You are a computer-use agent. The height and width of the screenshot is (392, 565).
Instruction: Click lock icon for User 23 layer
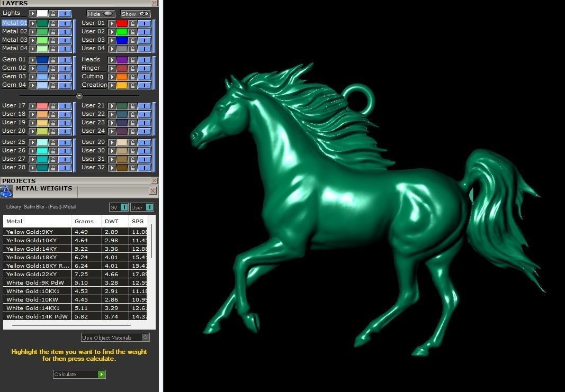coord(132,123)
